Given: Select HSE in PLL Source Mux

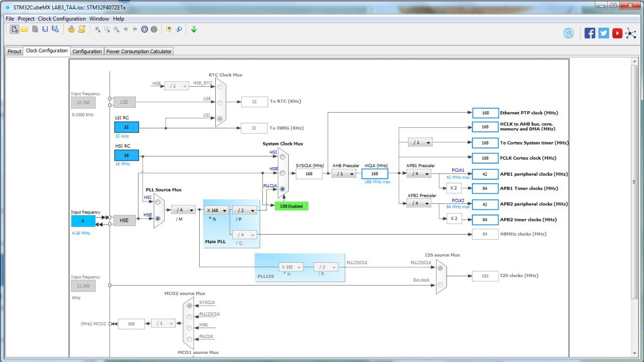Looking at the screenshot, I should pos(158,219).
